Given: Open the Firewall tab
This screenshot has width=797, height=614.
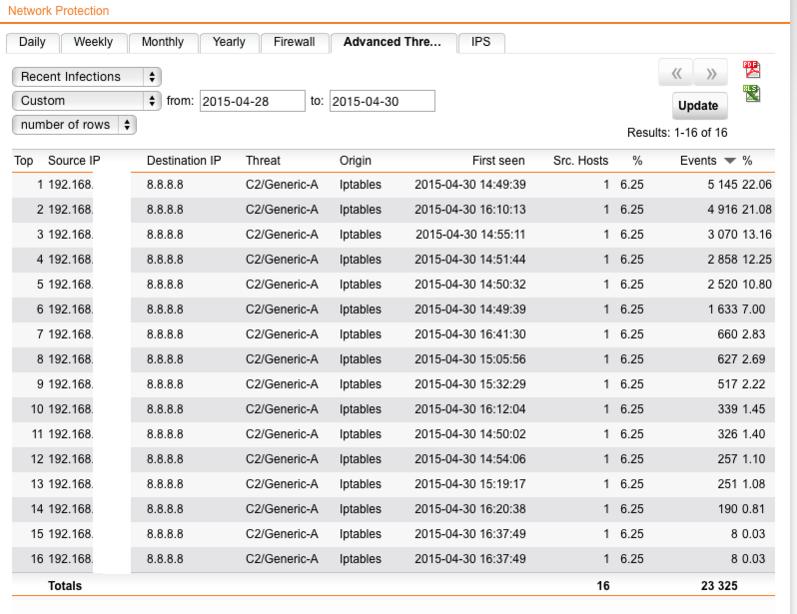Looking at the screenshot, I should [x=294, y=42].
